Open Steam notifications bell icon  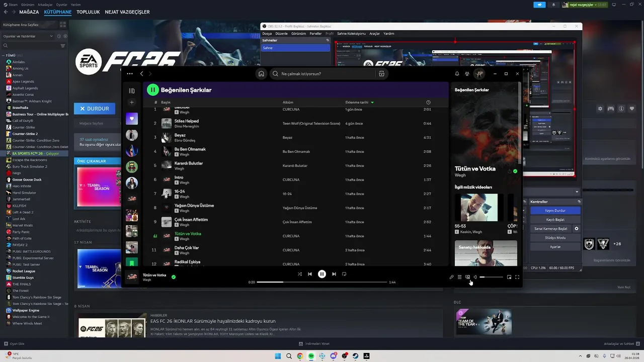tap(554, 5)
